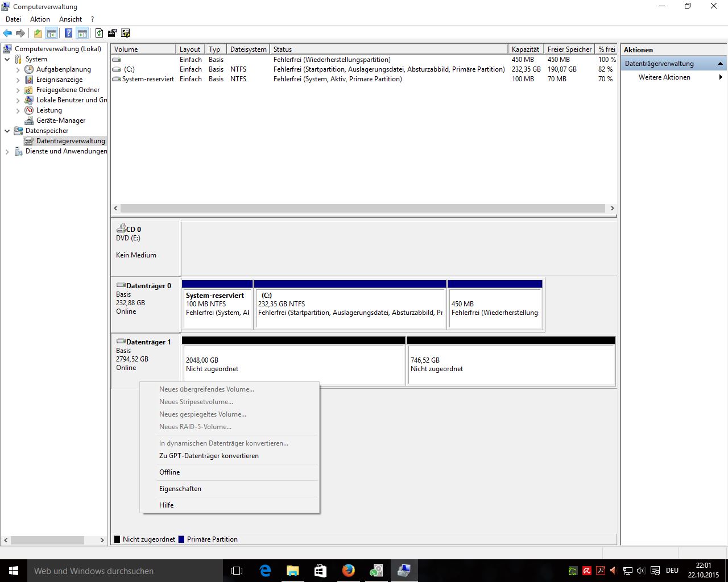Click the Freier Speicher column header
The height and width of the screenshot is (582, 728).
569,49
